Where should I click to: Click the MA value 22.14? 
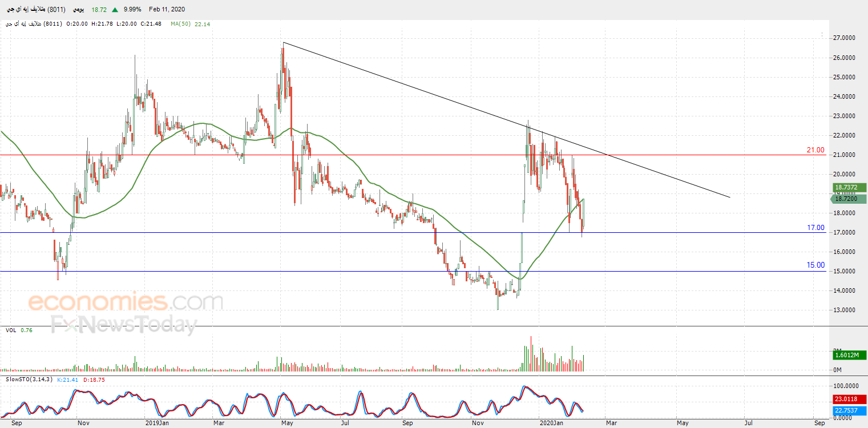[203, 25]
